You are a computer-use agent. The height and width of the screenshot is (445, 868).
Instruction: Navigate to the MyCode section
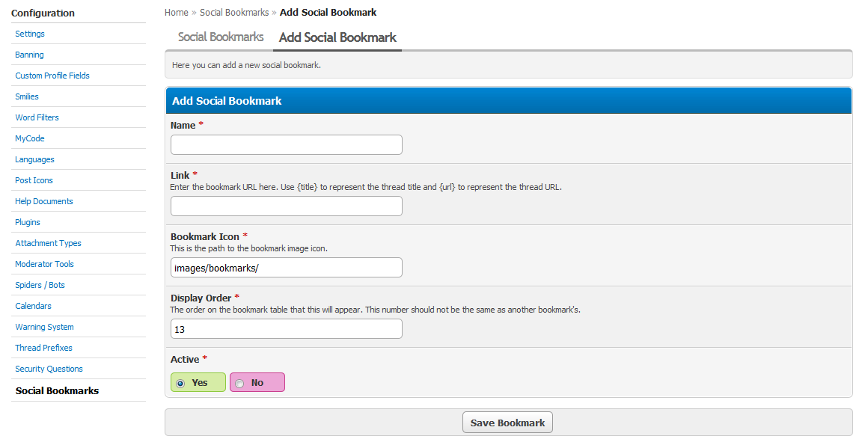[30, 139]
